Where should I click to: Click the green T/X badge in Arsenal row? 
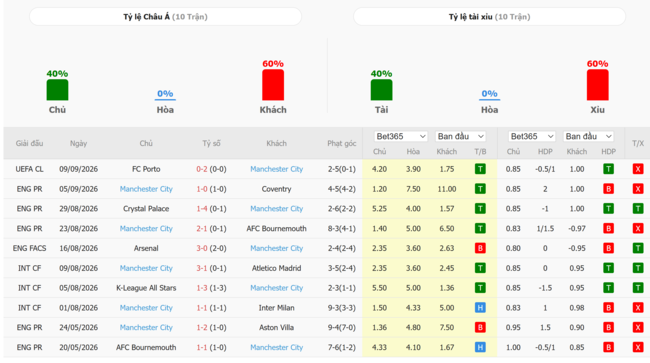coord(638,248)
